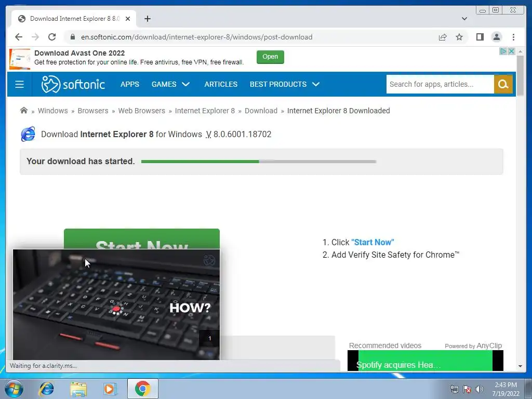This screenshot has height=399, width=532.
Task: Click the Home breadcrumb icon
Action: [24, 111]
